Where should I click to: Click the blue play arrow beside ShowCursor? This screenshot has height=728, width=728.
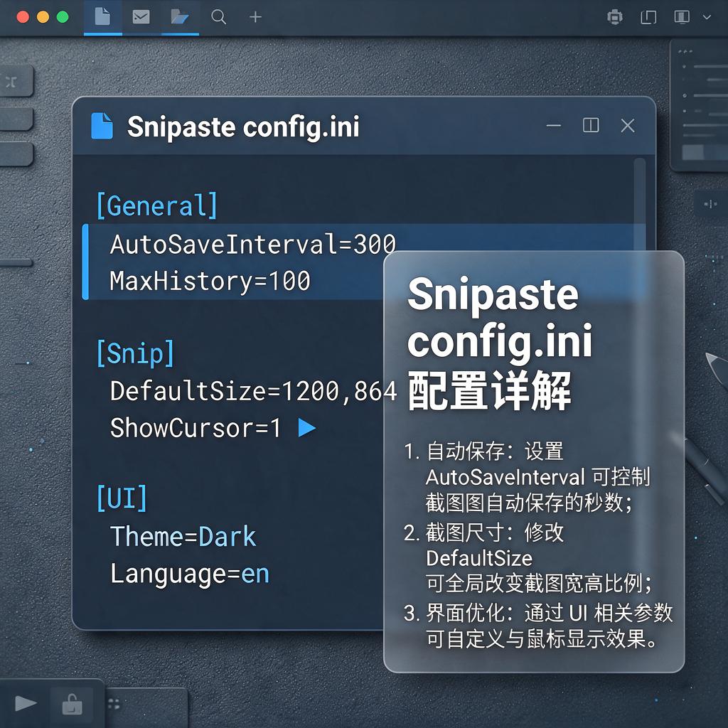point(306,427)
